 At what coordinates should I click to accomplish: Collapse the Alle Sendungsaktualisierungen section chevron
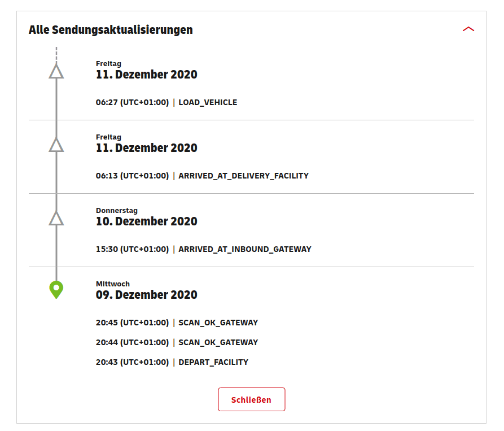pyautogui.click(x=468, y=29)
